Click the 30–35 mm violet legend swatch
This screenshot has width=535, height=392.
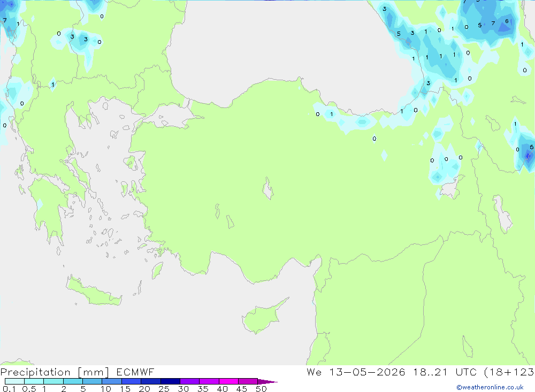pos(190,381)
